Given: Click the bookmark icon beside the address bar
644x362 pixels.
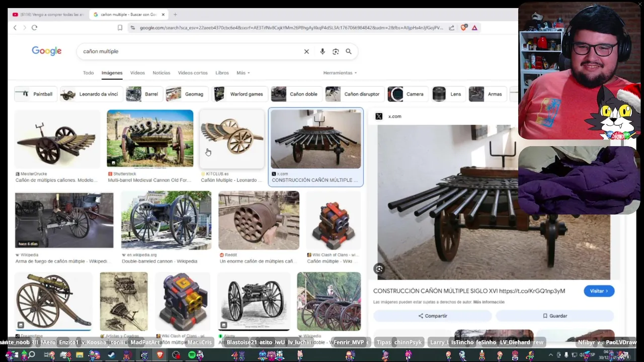Looking at the screenshot, I should pyautogui.click(x=120, y=28).
